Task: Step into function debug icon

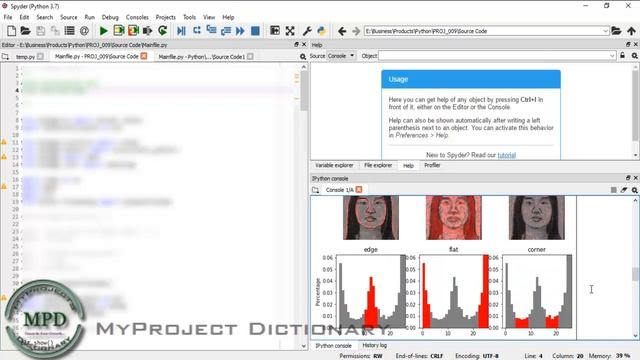Action: pyautogui.click(x=211, y=31)
